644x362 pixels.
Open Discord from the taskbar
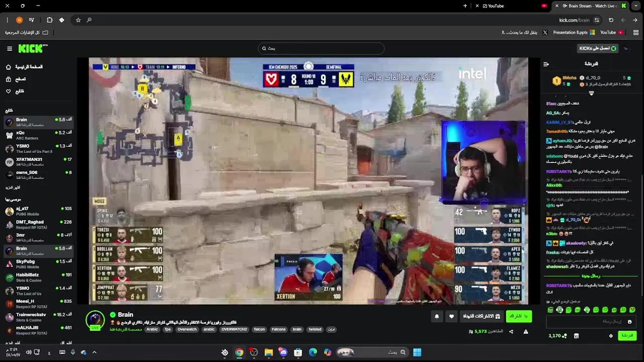coord(283,352)
